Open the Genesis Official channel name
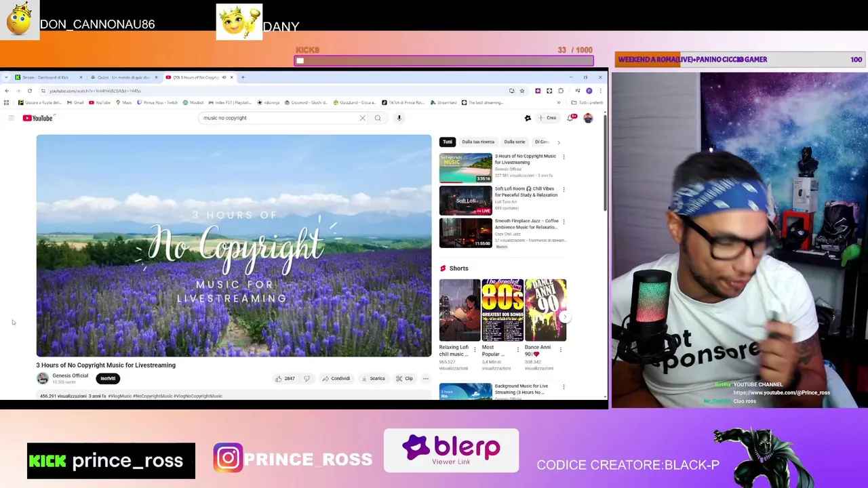The image size is (868, 488). [x=71, y=375]
